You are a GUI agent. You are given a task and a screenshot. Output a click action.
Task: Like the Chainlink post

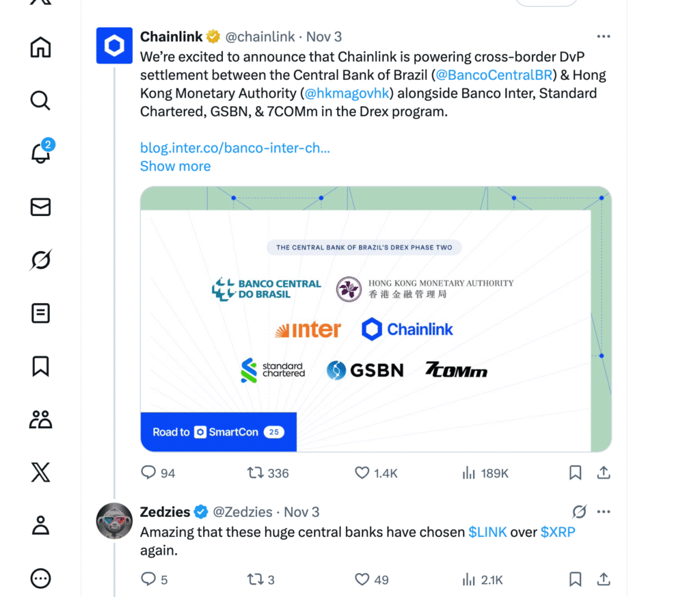(362, 473)
